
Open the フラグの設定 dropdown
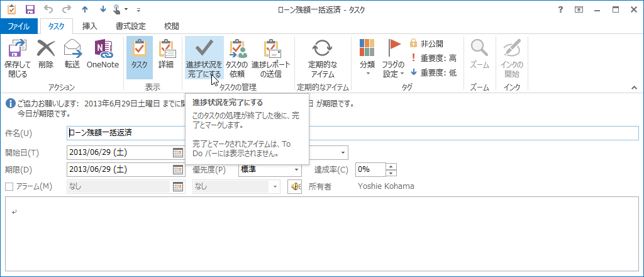click(x=394, y=58)
